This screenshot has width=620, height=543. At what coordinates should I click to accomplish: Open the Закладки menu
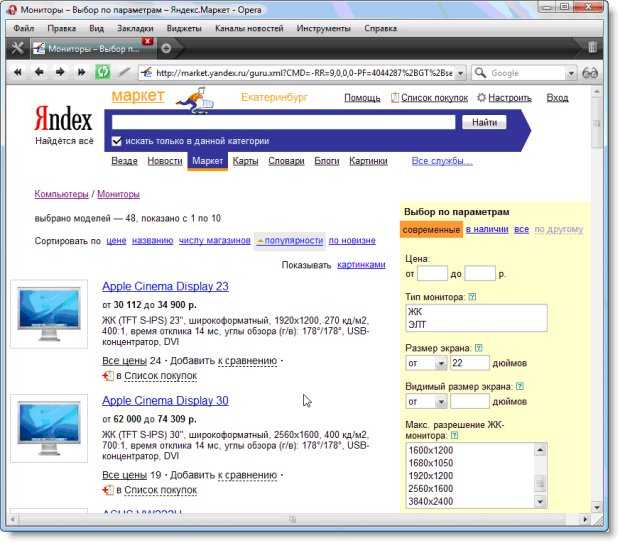135,28
